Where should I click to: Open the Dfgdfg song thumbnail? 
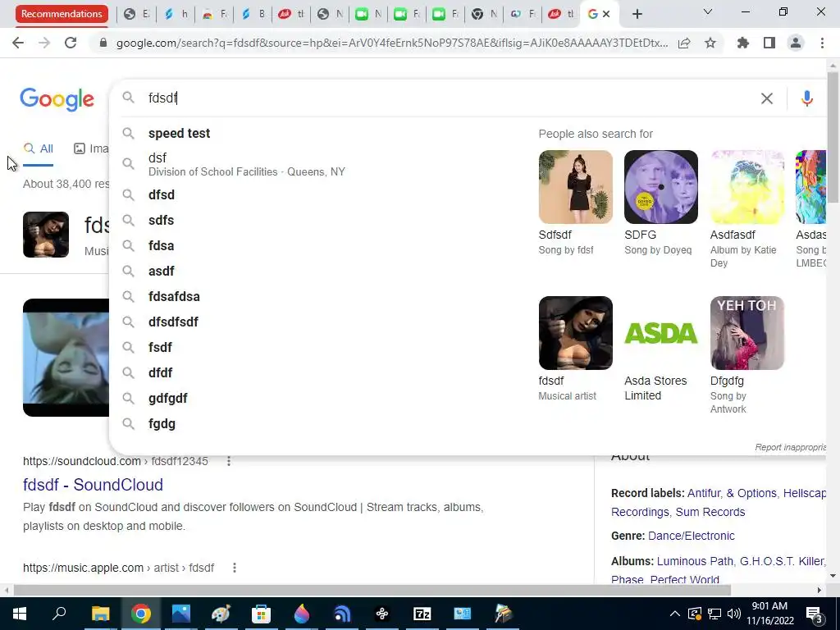[746, 333]
